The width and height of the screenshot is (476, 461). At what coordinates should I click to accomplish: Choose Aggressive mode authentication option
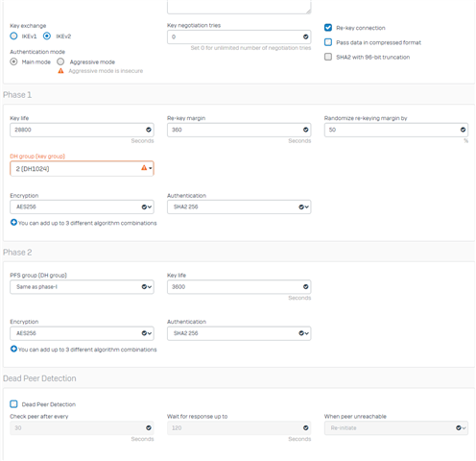pos(60,61)
